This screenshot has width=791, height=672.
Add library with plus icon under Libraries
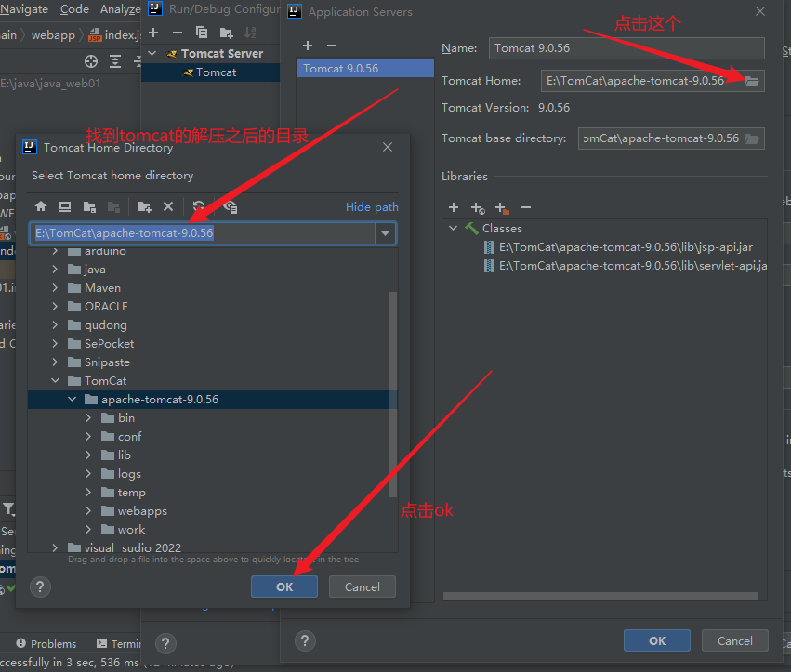[454, 207]
